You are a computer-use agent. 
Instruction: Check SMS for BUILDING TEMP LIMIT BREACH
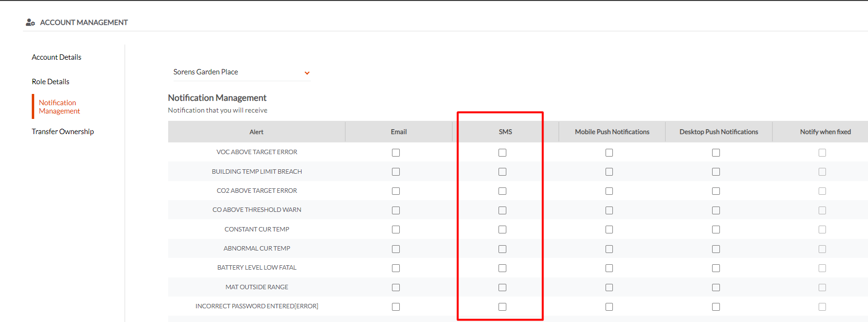click(x=502, y=172)
